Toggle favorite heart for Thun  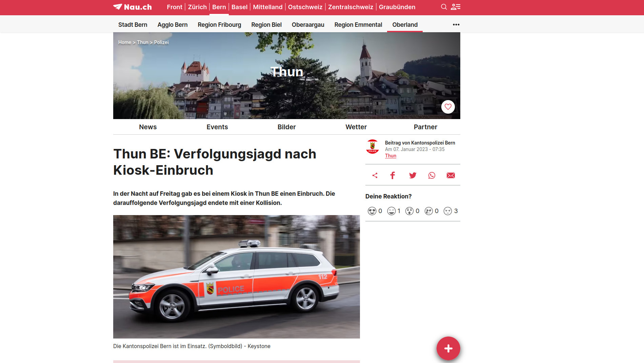tap(448, 107)
